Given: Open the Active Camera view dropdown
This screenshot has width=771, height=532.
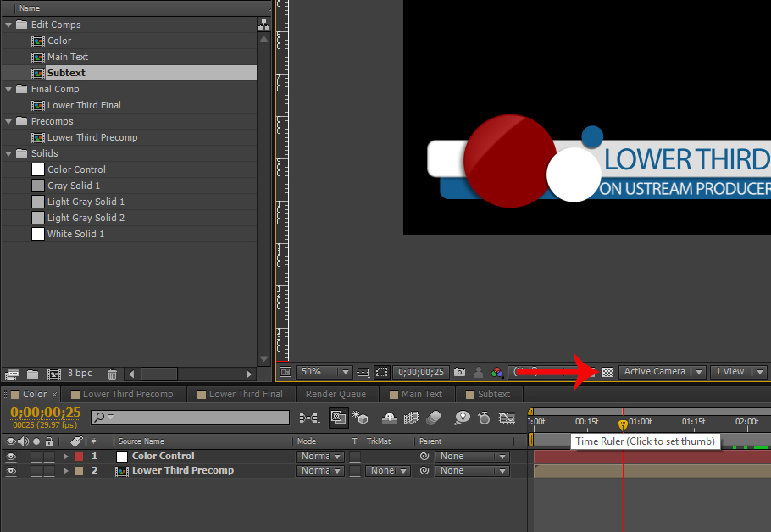Looking at the screenshot, I should click(663, 372).
